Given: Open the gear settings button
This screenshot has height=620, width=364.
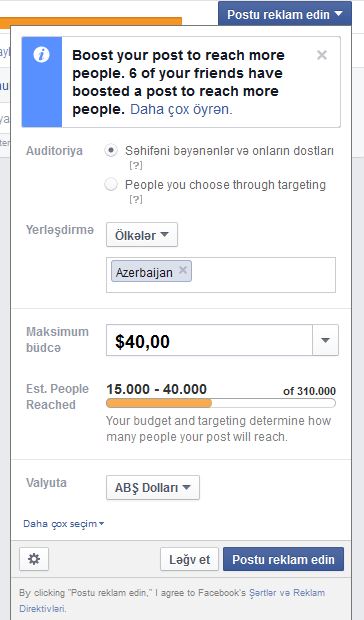Looking at the screenshot, I should click(34, 559).
